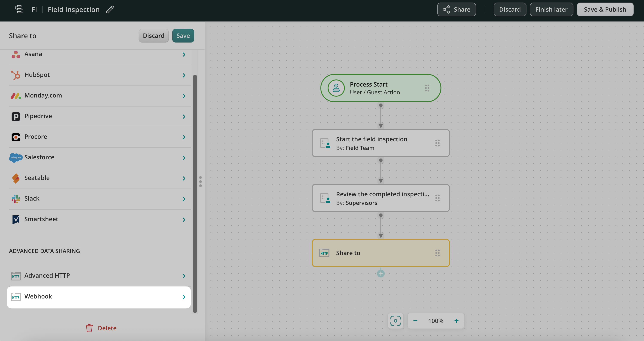This screenshot has width=644, height=341.
Task: Expand the Asana integration chevron
Action: coord(184,55)
